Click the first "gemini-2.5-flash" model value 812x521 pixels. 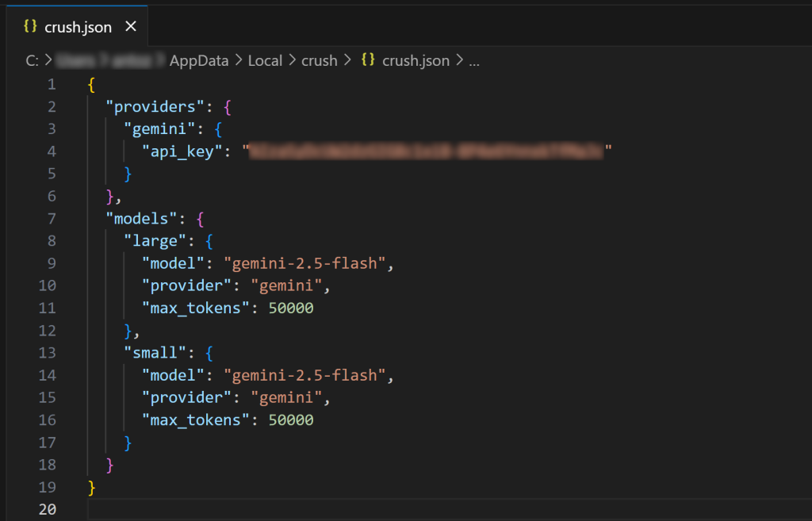coord(304,263)
